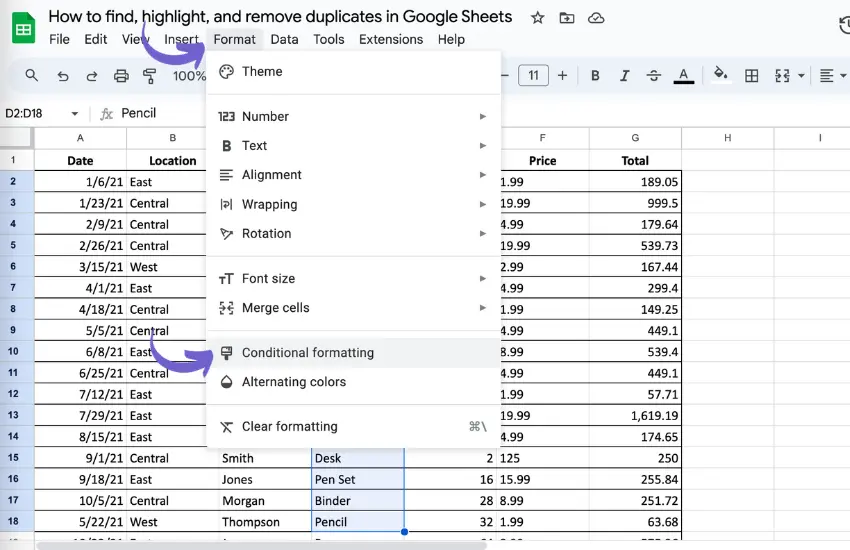Select column H header
The image size is (850, 550).
pyautogui.click(x=727, y=138)
